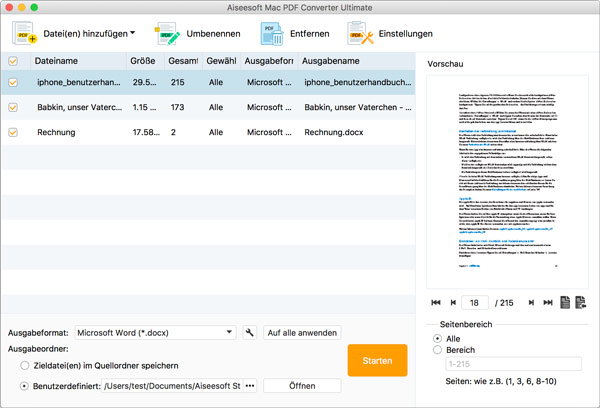This screenshot has width=600, height=408.
Task: Click the Entfernen toolbar icon
Action: click(x=273, y=34)
